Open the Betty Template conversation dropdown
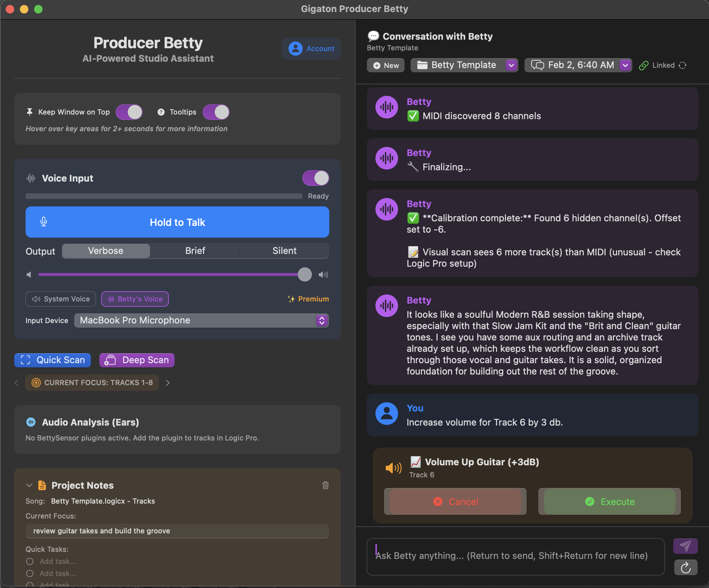 pos(511,65)
